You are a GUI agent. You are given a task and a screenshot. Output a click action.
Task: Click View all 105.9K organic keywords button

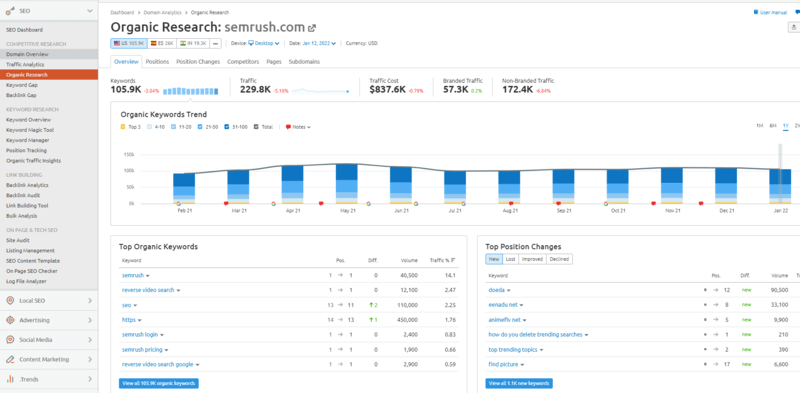click(159, 383)
